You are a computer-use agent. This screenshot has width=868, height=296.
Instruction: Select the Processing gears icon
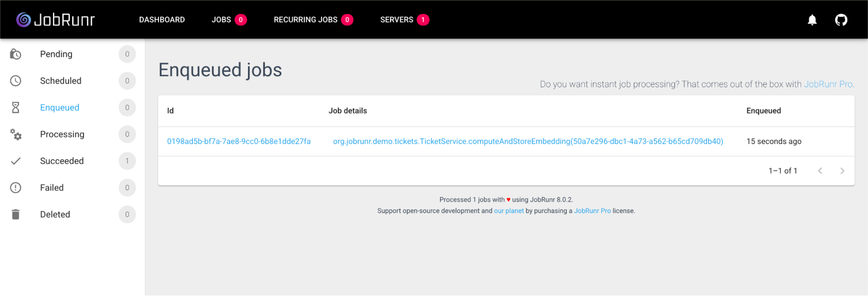(x=16, y=135)
